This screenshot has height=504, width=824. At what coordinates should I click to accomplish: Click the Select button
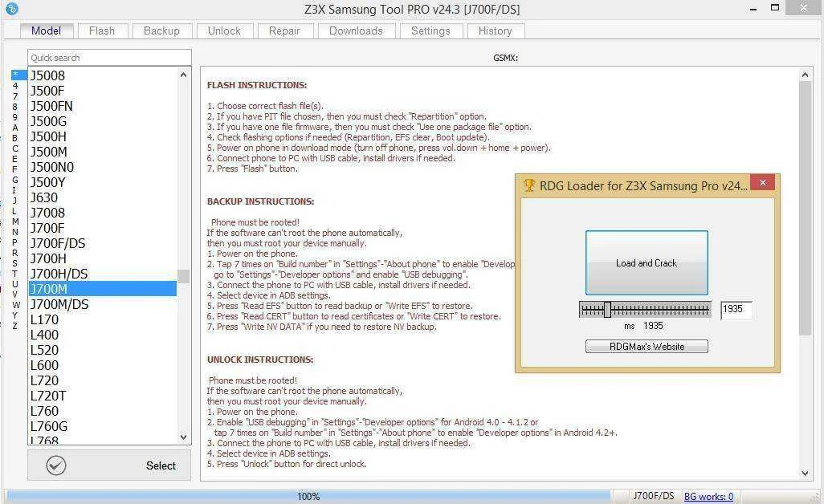[109, 465]
